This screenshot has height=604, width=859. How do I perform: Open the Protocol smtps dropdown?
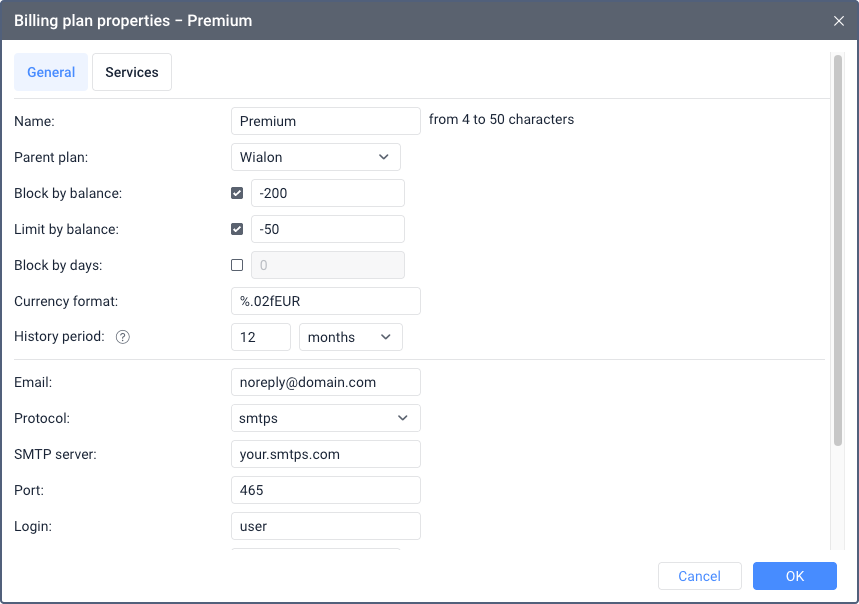(325, 418)
